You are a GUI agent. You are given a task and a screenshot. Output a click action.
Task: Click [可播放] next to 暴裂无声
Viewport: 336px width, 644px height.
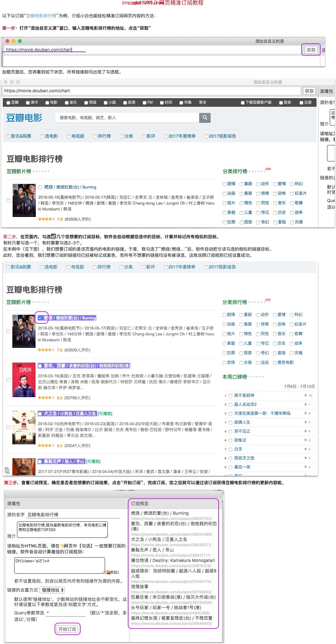click(x=93, y=461)
